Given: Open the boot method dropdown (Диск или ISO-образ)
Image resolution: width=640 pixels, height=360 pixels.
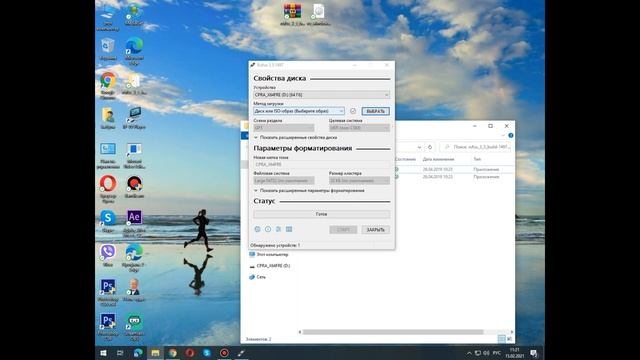Looking at the screenshot, I should click(x=299, y=111).
